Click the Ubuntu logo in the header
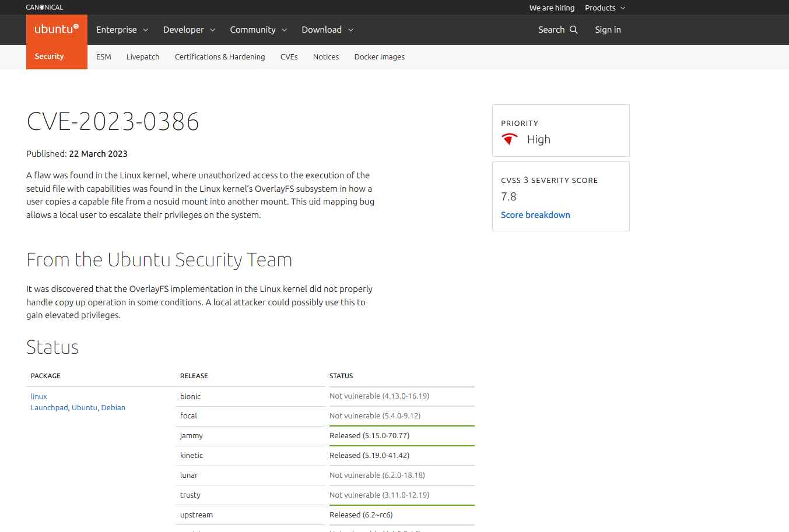The width and height of the screenshot is (789, 532). point(57,29)
